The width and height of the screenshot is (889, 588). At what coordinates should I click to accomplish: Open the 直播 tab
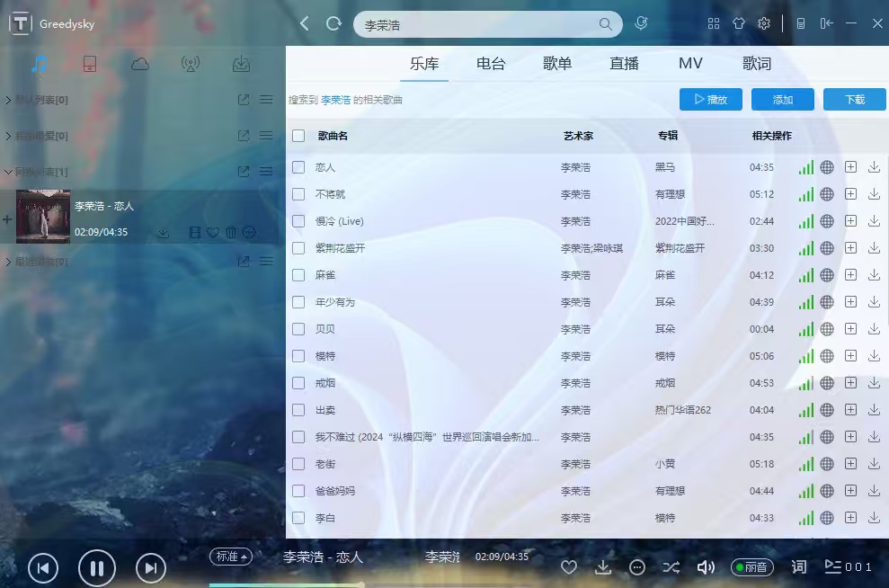coord(624,64)
